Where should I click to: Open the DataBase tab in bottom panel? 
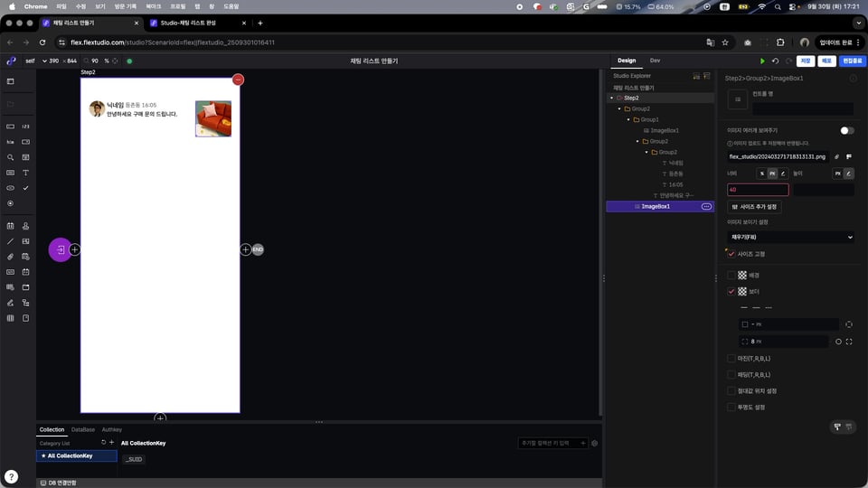point(83,429)
